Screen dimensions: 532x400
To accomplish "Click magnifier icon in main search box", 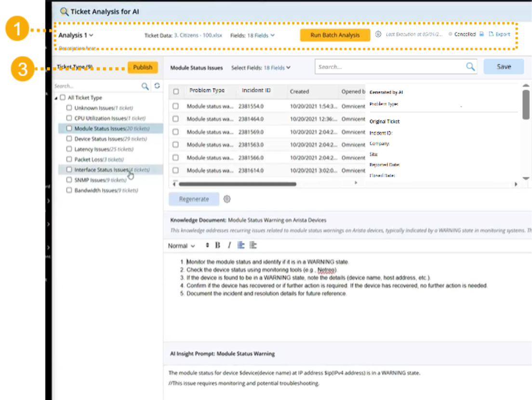I will [470, 67].
